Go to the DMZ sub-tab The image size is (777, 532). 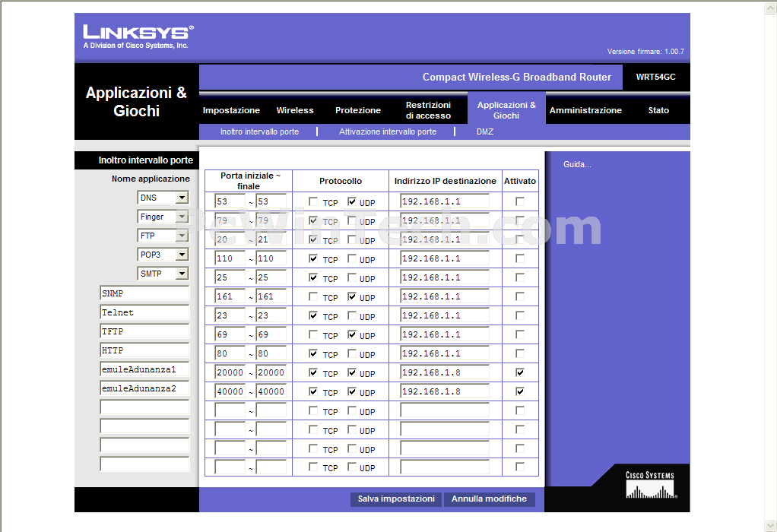pyautogui.click(x=484, y=131)
